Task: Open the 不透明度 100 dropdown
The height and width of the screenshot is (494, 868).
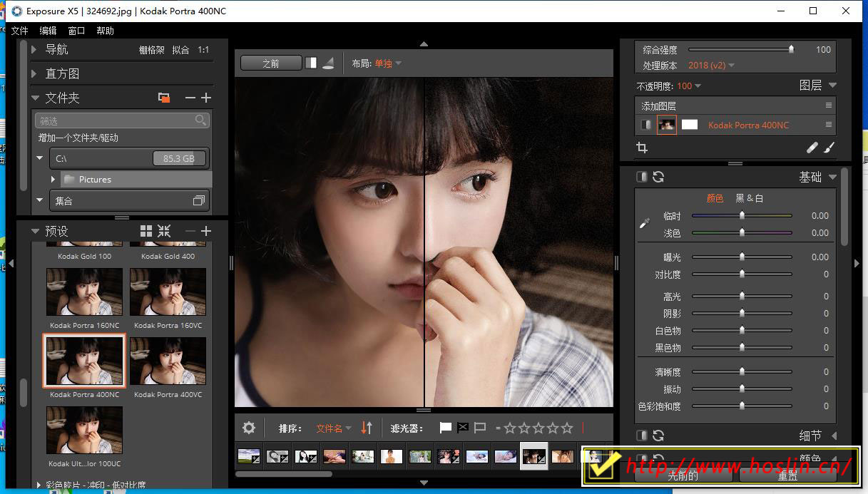Action: coord(689,86)
